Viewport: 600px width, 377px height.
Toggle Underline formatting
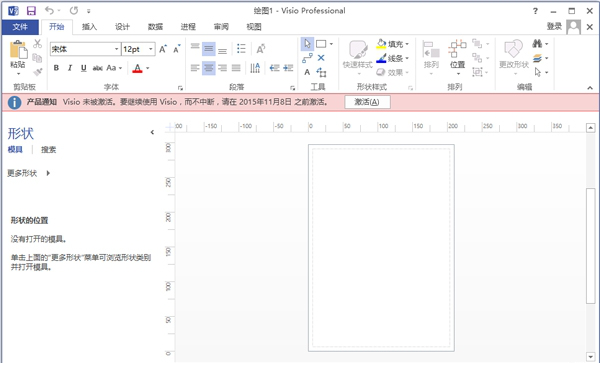point(83,68)
